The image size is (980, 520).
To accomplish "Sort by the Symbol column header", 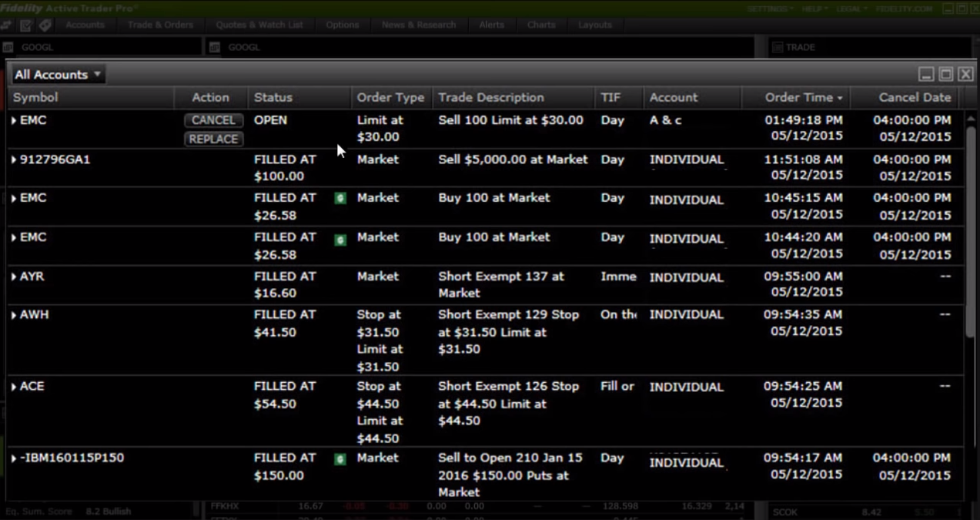I will [90, 98].
